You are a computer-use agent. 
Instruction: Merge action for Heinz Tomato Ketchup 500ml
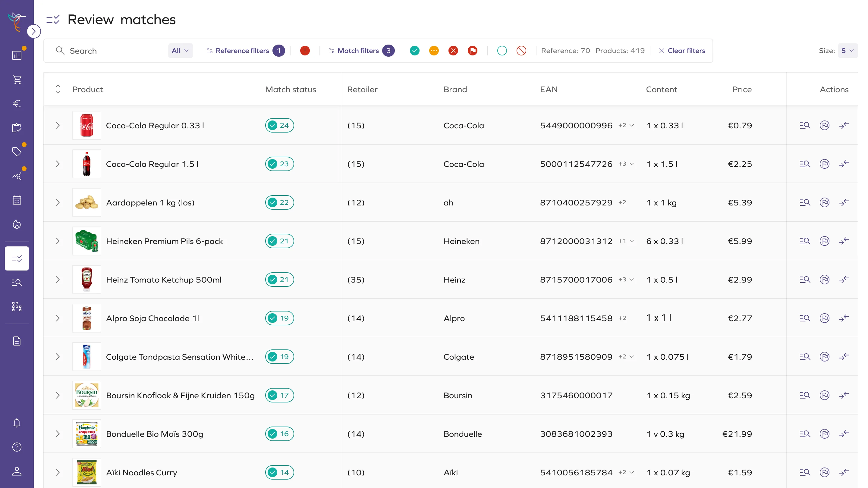coord(844,280)
